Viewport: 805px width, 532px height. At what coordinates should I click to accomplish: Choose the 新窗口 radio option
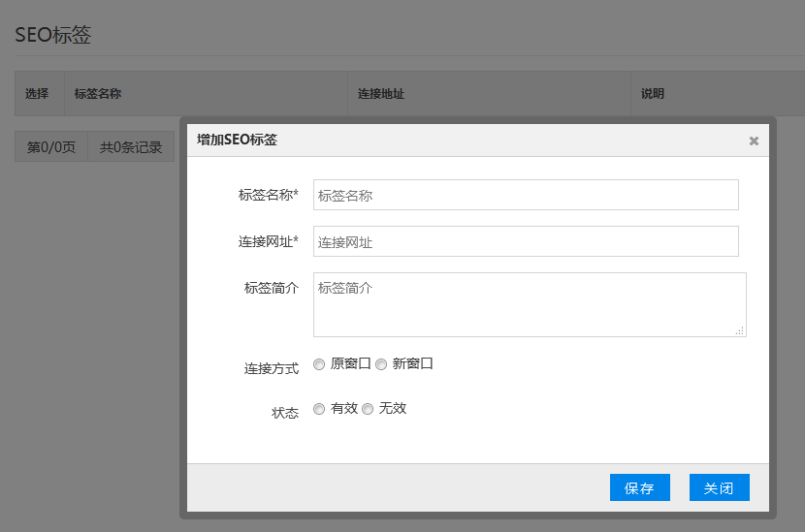click(381, 364)
